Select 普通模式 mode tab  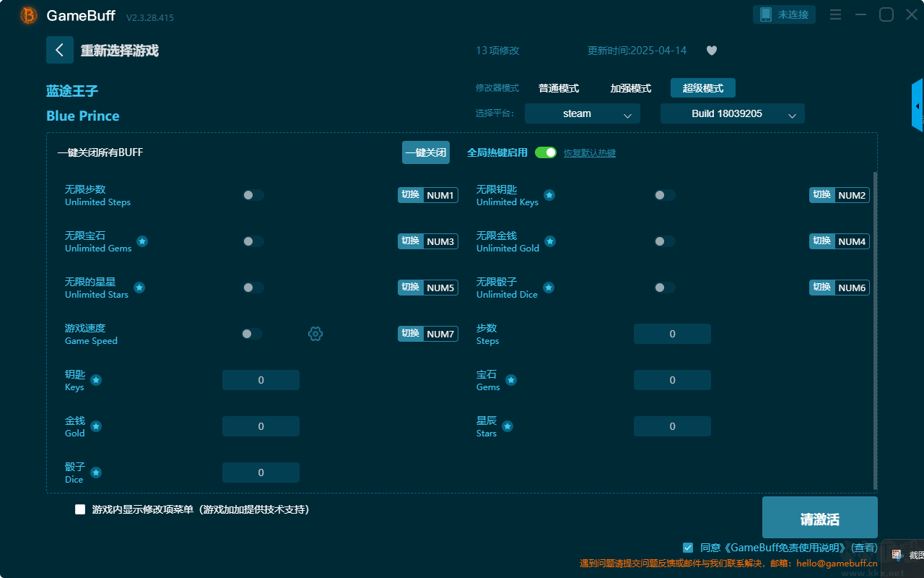point(559,88)
